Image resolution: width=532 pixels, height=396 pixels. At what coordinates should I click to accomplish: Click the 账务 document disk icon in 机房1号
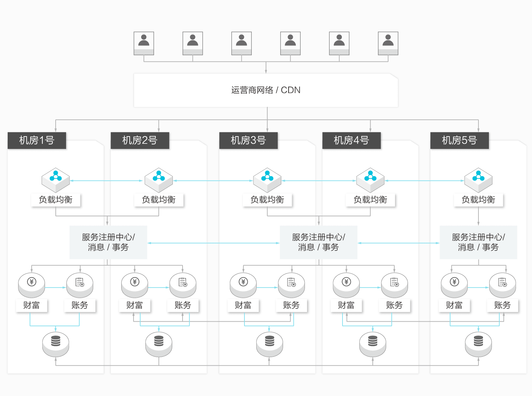tap(80, 286)
